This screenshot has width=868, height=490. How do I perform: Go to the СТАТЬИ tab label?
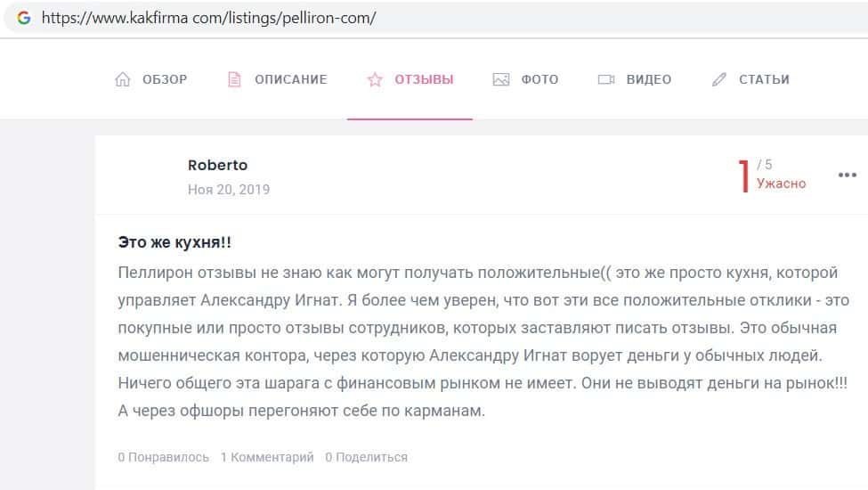click(764, 79)
